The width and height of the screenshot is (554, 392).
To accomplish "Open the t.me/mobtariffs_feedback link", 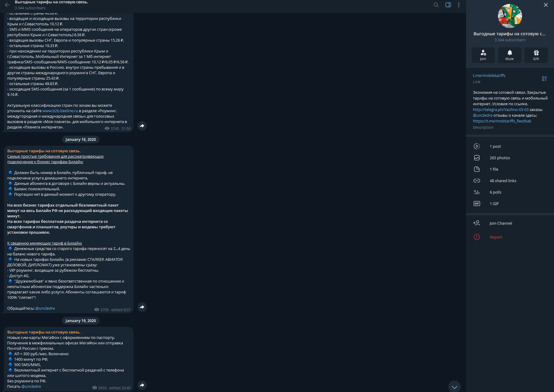I will [502, 121].
